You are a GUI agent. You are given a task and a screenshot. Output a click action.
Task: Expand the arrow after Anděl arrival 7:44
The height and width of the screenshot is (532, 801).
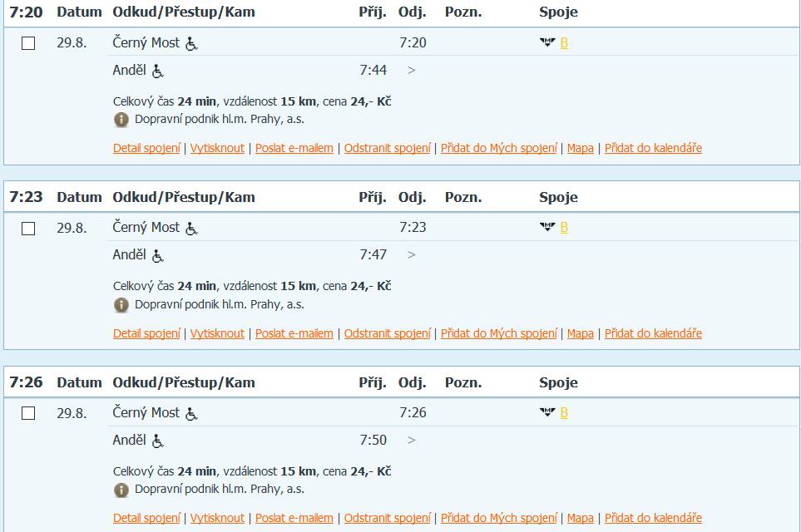coord(411,71)
